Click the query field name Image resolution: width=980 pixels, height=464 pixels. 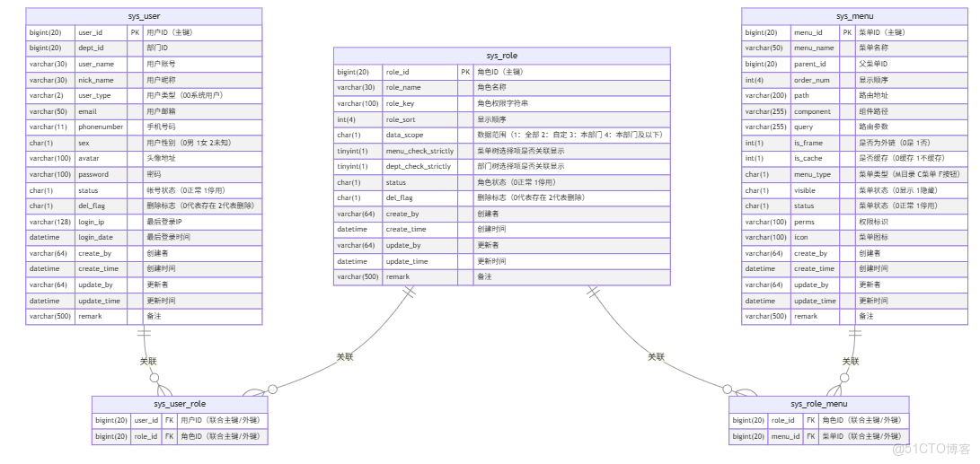click(804, 127)
